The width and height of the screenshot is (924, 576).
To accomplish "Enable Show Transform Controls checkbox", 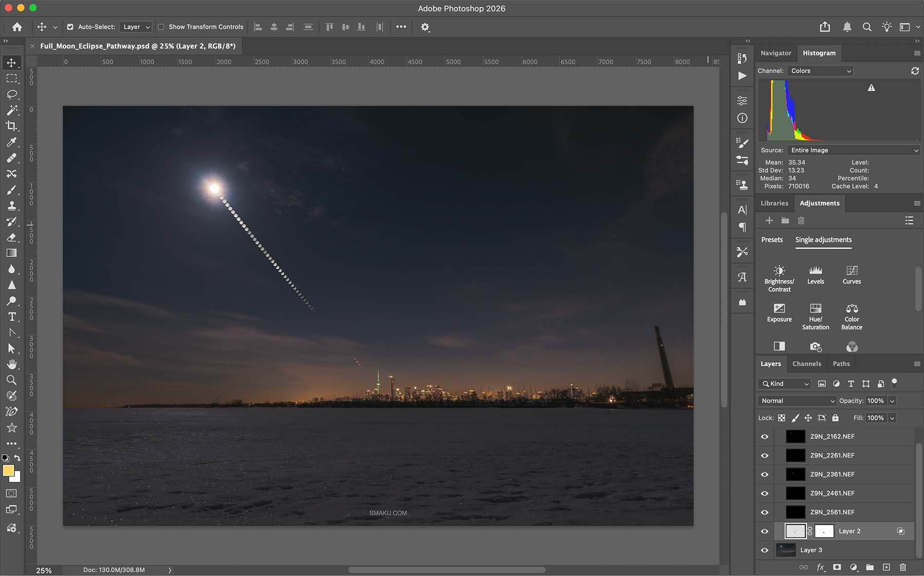I will (x=161, y=27).
